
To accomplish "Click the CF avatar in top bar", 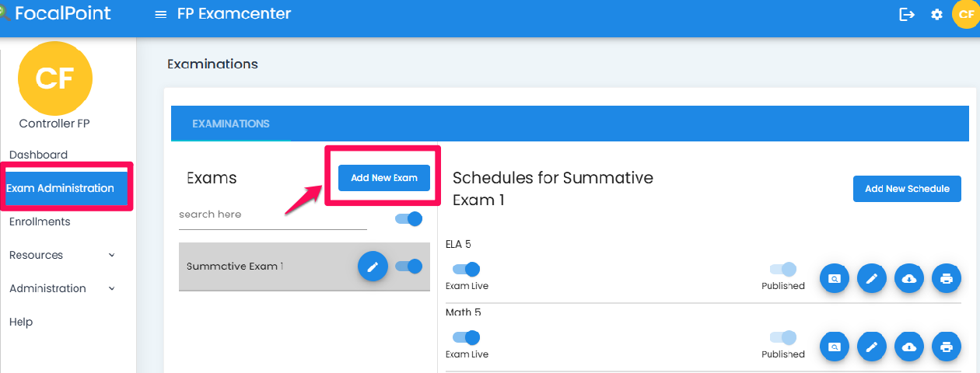I will click(x=966, y=15).
